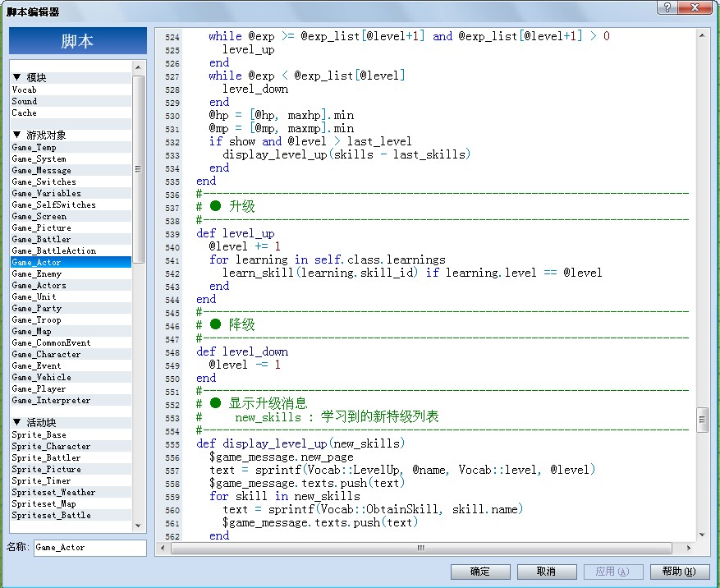Open the Game_Screen script

71,216
